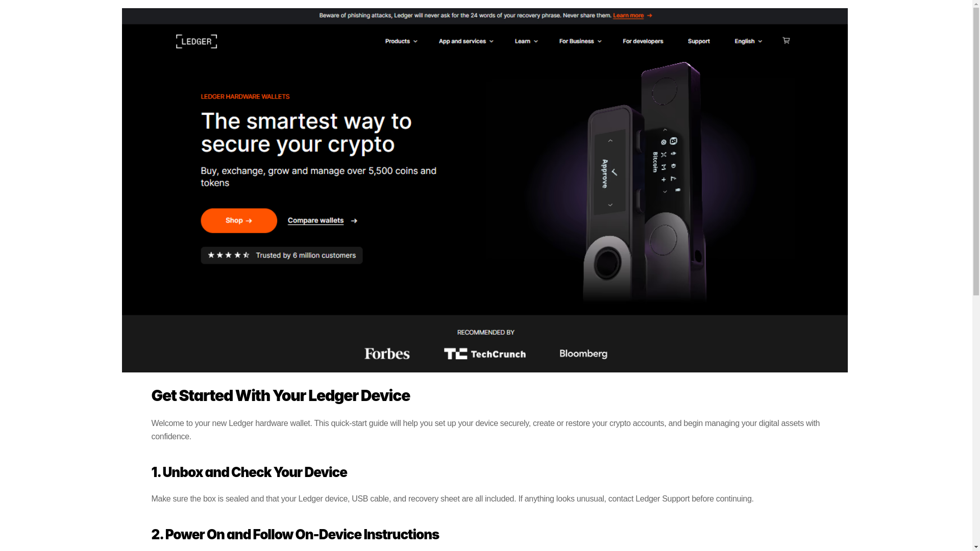Expand App and services dropdown

(465, 41)
